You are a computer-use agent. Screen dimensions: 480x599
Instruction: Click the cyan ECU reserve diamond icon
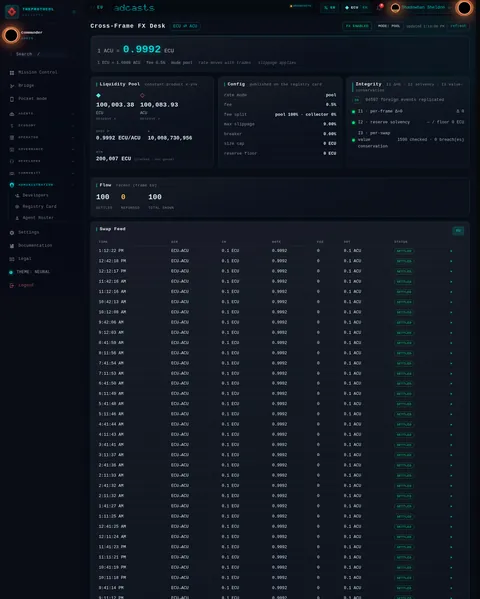pyautogui.click(x=99, y=95)
